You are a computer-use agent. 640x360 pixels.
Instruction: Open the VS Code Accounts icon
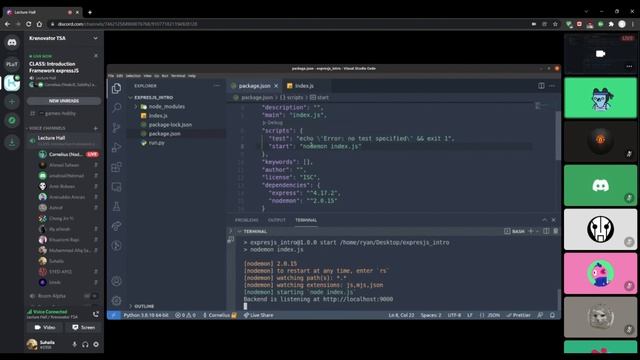point(116,281)
